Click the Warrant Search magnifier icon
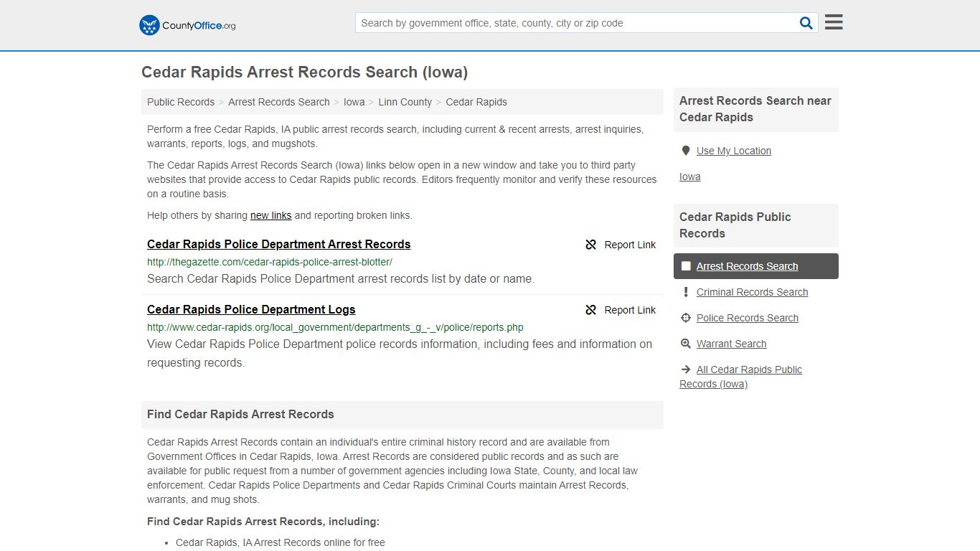The image size is (980, 551). click(686, 344)
